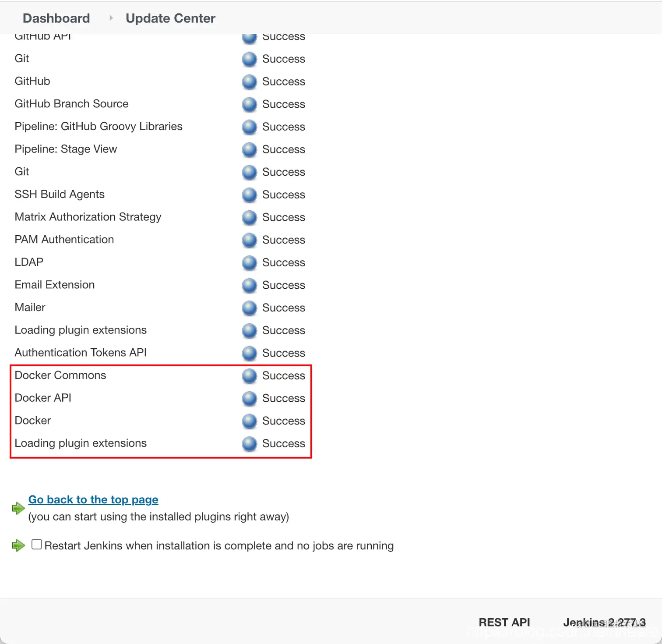The image size is (662, 644).
Task: Click the Email Extension status ball icon
Action: tap(249, 286)
